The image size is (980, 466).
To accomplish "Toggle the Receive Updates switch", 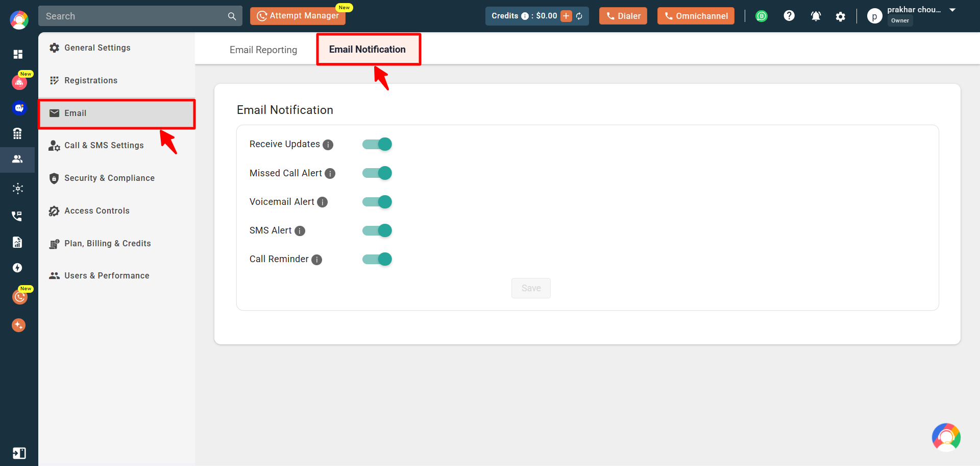I will click(377, 144).
